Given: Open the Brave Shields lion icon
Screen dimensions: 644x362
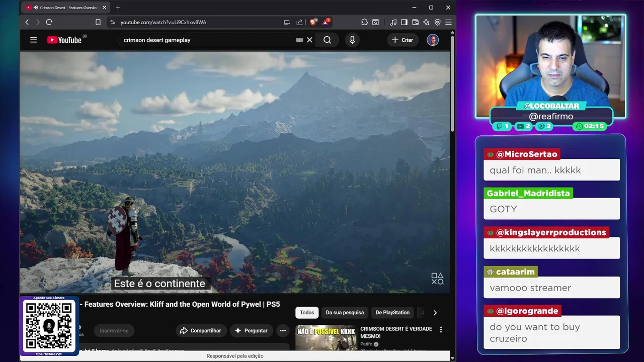Looking at the screenshot, I should pyautogui.click(x=313, y=22).
